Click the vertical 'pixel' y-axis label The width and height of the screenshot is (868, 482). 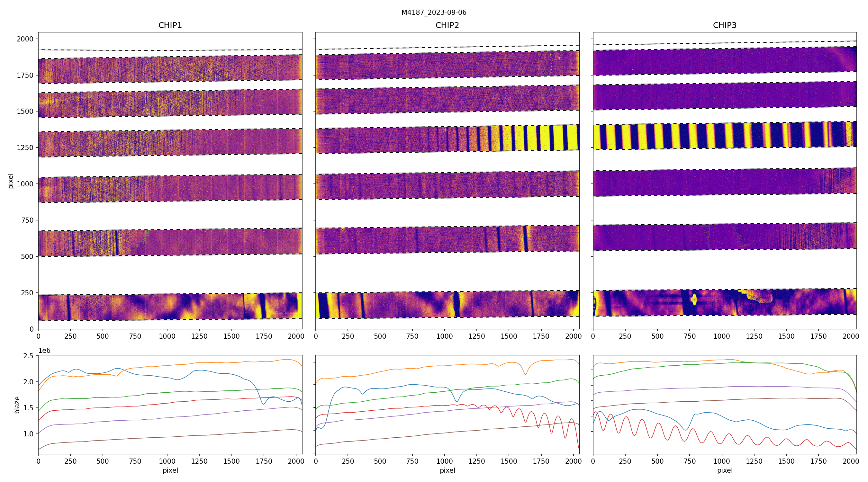pyautogui.click(x=11, y=181)
